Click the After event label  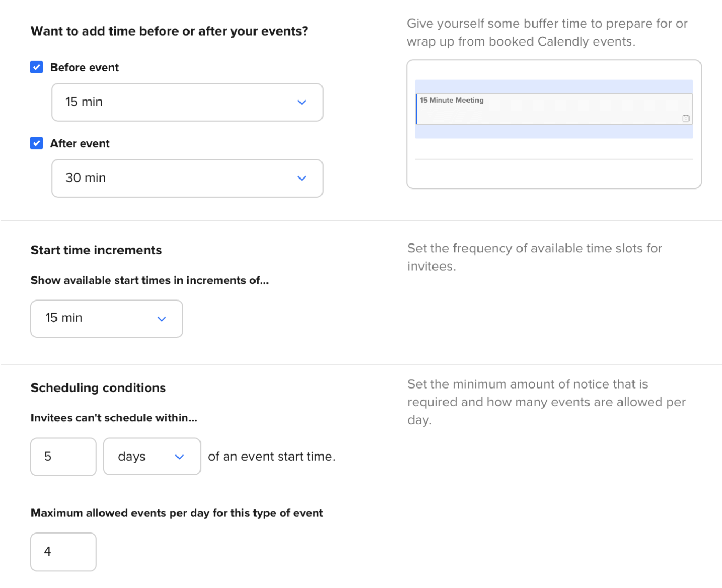pos(80,143)
